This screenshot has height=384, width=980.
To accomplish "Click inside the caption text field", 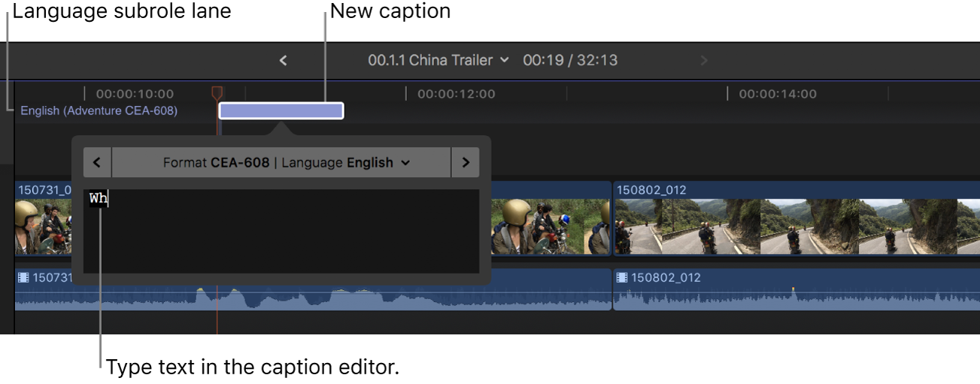I will click(281, 231).
